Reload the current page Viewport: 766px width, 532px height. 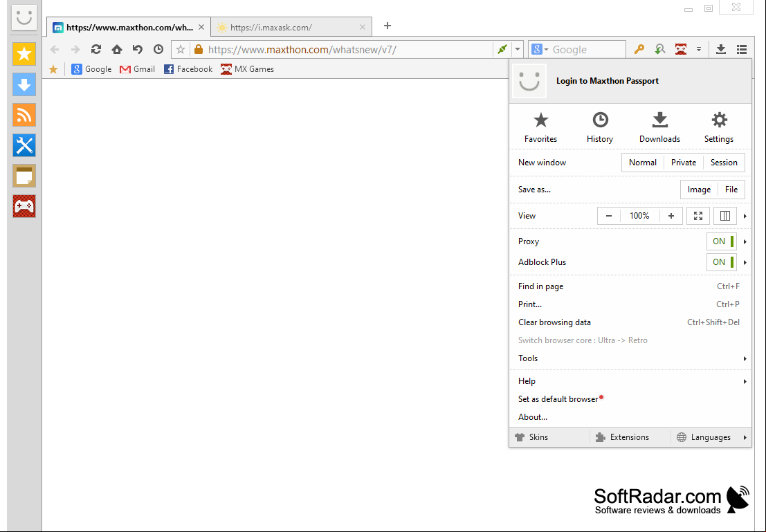(x=95, y=49)
